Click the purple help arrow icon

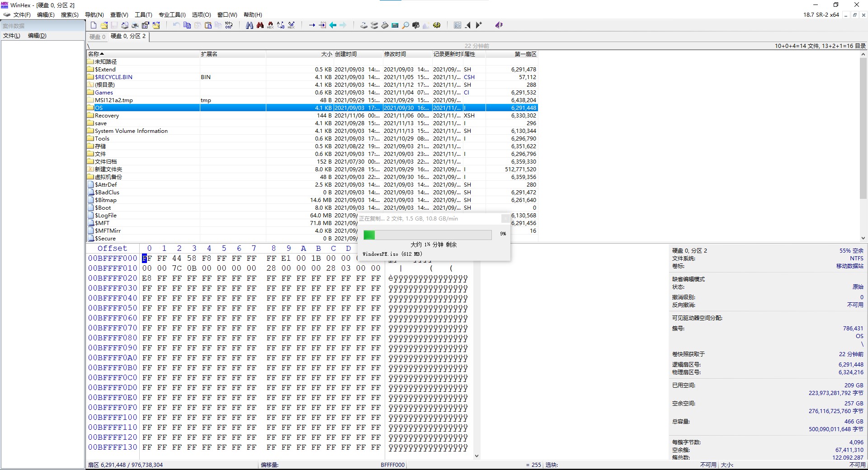tap(499, 25)
